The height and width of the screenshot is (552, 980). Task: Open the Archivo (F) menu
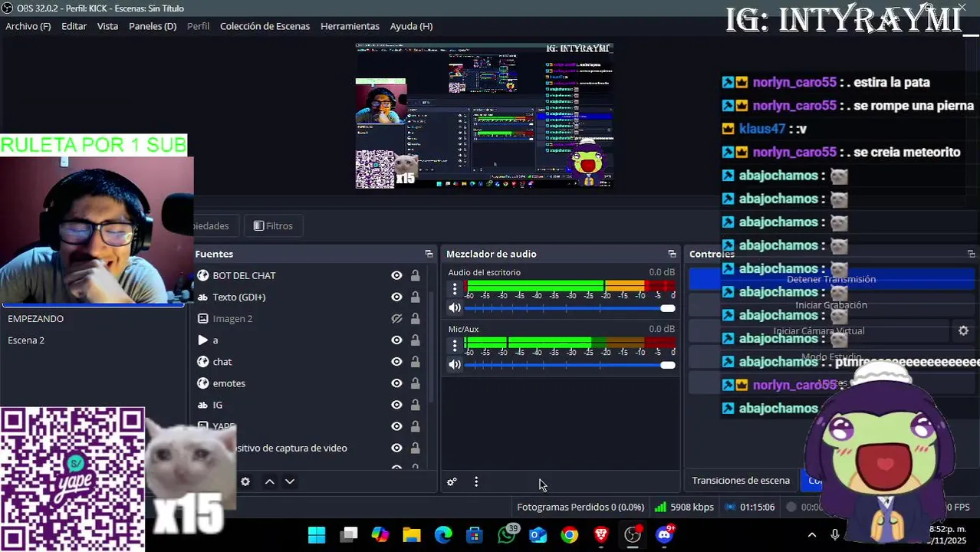click(28, 26)
